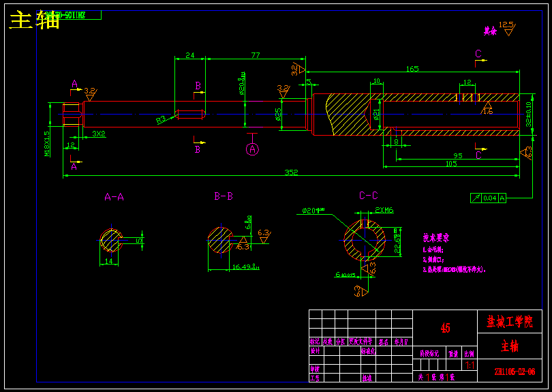Click the 设计 cell in title block
The image size is (552, 392).
pyautogui.click(x=315, y=351)
